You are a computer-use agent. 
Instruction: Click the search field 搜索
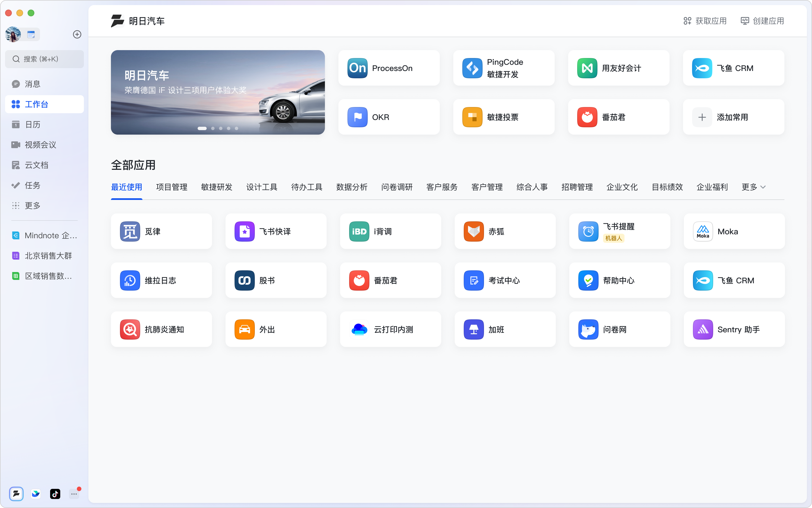[44, 59]
